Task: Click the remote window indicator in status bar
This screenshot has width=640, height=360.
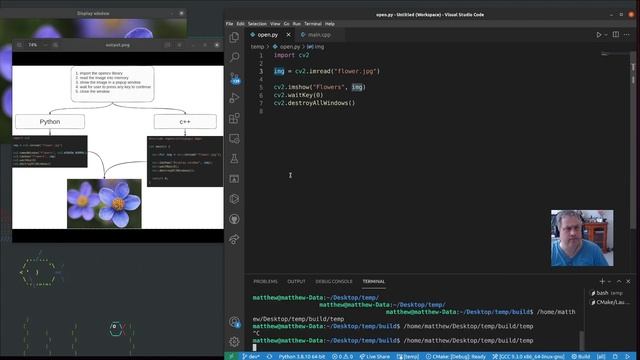Action: tap(231, 356)
